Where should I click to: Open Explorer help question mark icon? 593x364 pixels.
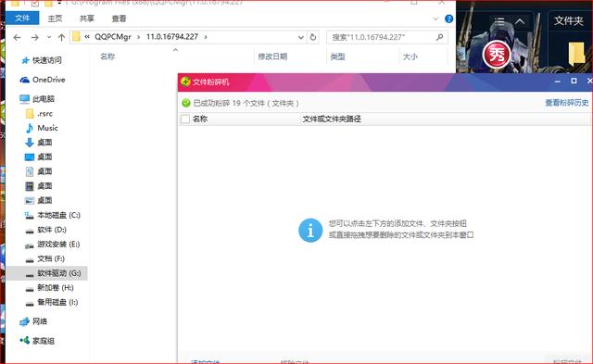[x=448, y=19]
